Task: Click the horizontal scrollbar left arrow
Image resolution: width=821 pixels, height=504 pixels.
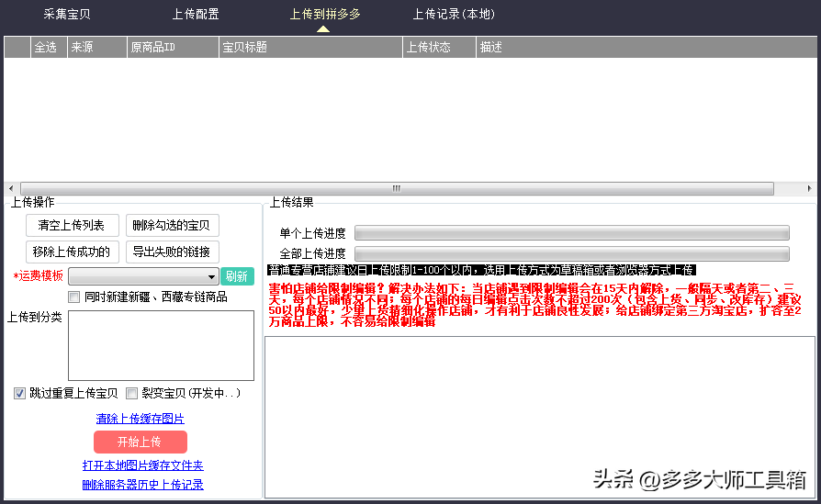Action: [x=12, y=188]
